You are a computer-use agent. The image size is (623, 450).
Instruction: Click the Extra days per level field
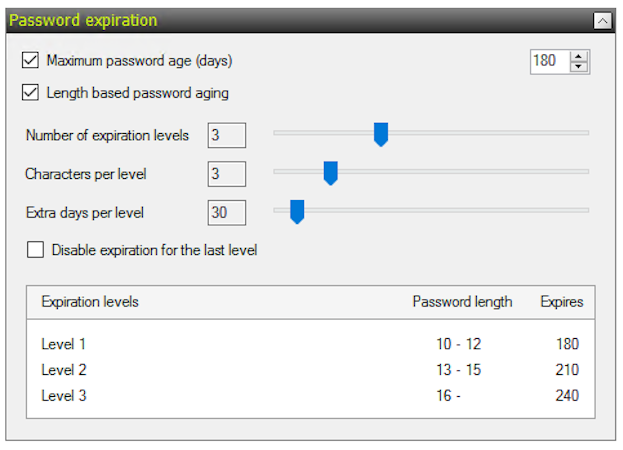[x=226, y=212]
